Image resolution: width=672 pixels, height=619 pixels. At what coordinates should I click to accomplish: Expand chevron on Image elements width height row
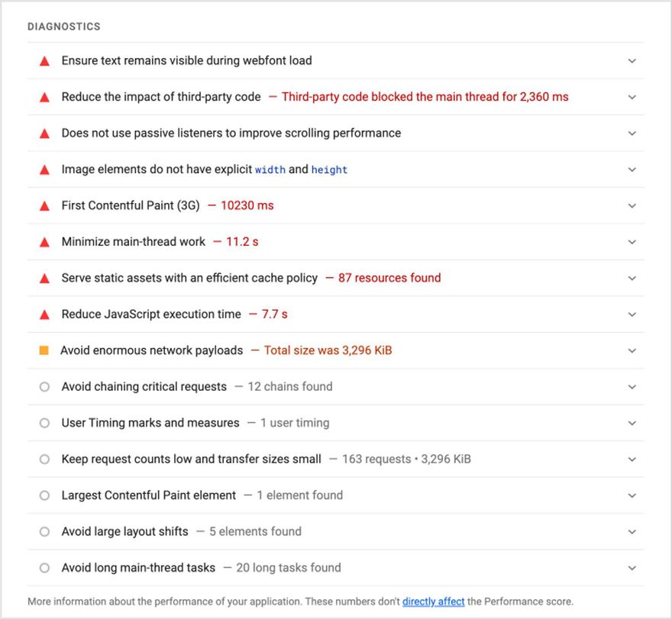632,169
